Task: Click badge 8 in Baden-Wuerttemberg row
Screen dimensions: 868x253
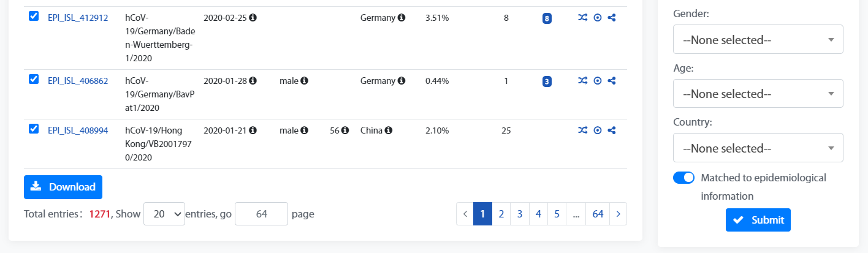Action: click(x=547, y=18)
